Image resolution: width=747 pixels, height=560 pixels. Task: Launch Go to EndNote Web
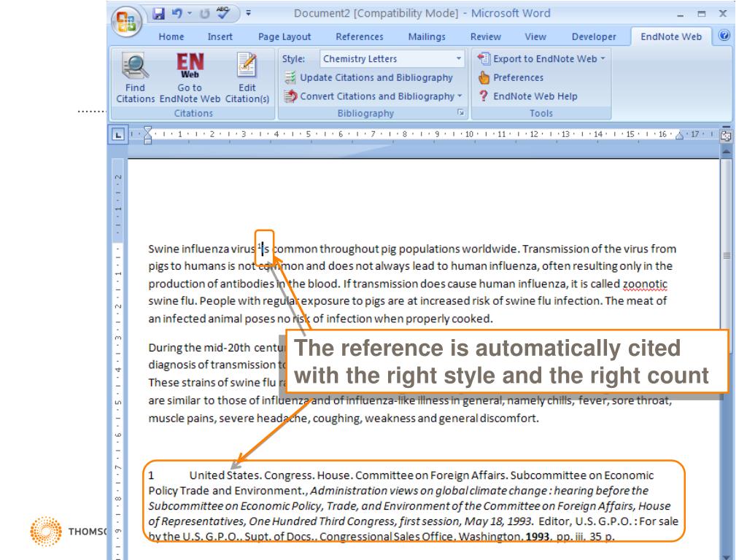point(190,77)
